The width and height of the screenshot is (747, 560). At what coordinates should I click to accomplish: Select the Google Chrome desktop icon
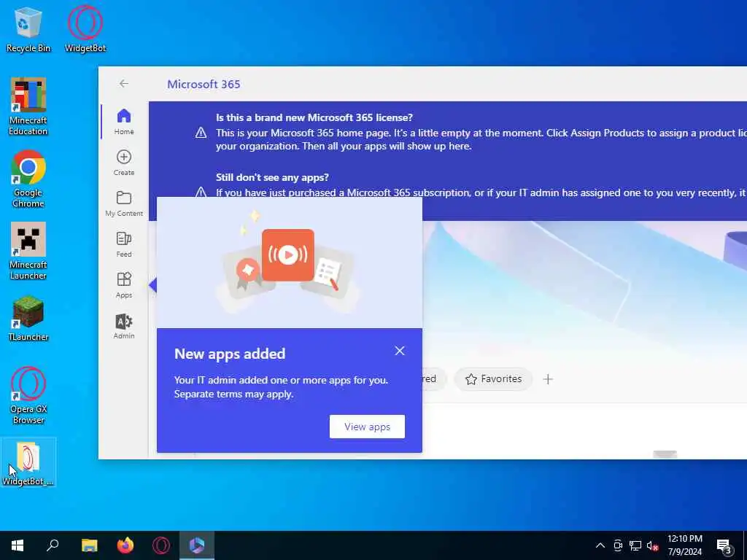click(x=28, y=179)
